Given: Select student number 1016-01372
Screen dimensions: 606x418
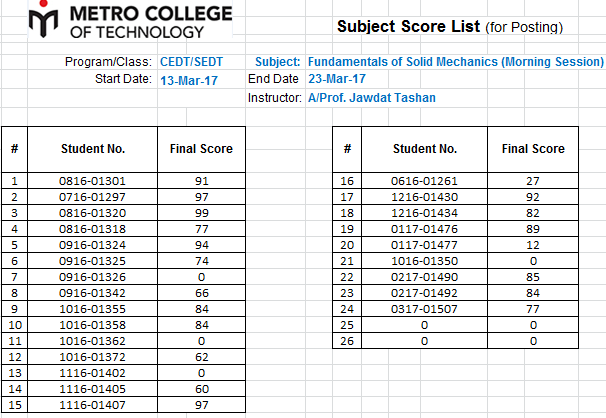Looking at the screenshot, I should pos(92,357).
